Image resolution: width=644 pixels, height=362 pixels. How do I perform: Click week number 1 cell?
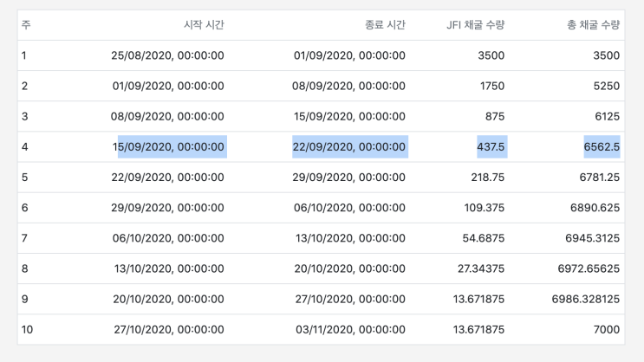[x=23, y=55]
